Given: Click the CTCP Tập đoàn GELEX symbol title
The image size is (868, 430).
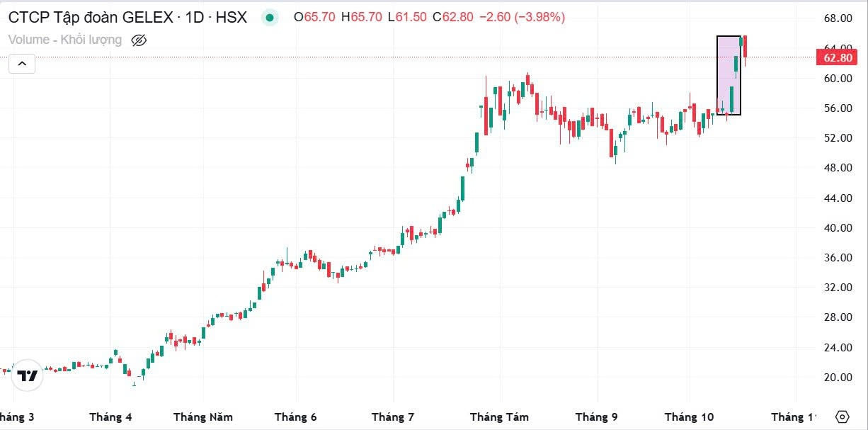Looking at the screenshot, I should (127, 18).
